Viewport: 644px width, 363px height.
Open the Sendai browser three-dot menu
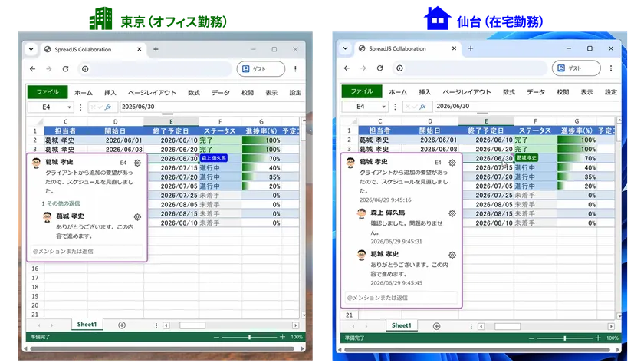tap(611, 68)
